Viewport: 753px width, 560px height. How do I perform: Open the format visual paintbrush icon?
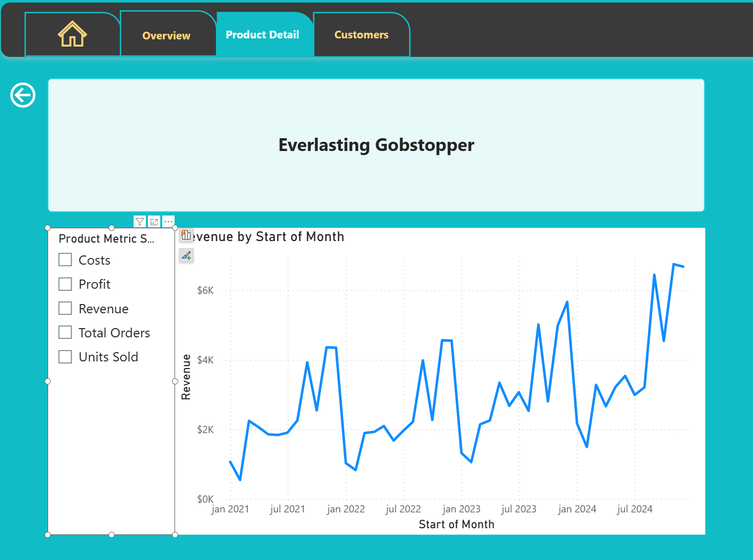[x=186, y=255]
